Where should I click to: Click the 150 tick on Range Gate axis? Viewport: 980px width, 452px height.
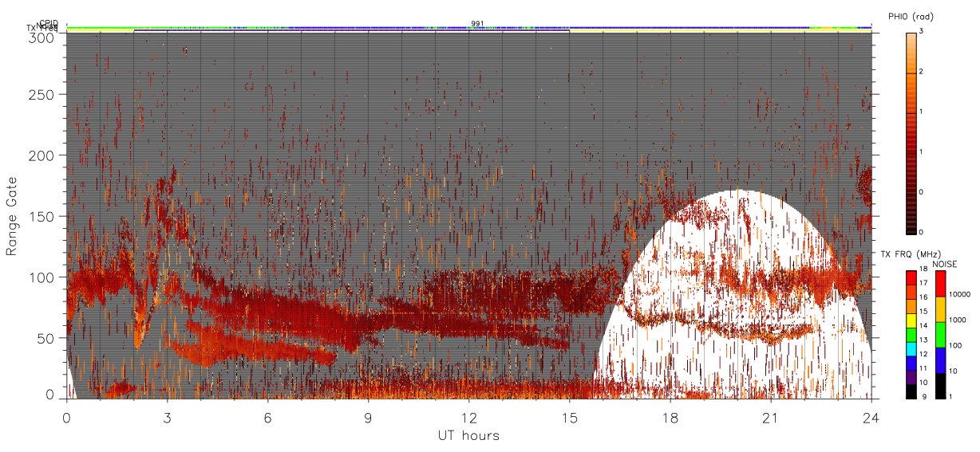click(43, 216)
